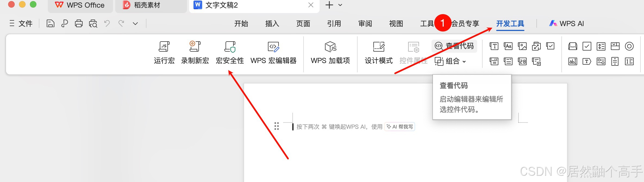
Task: Click the 运行宏 (Run Macro) icon
Action: point(164,47)
